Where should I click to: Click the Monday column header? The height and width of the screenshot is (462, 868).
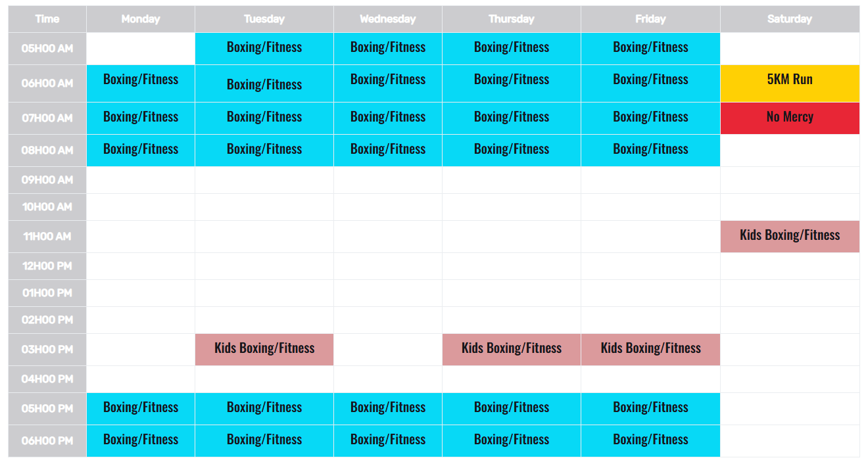[141, 19]
